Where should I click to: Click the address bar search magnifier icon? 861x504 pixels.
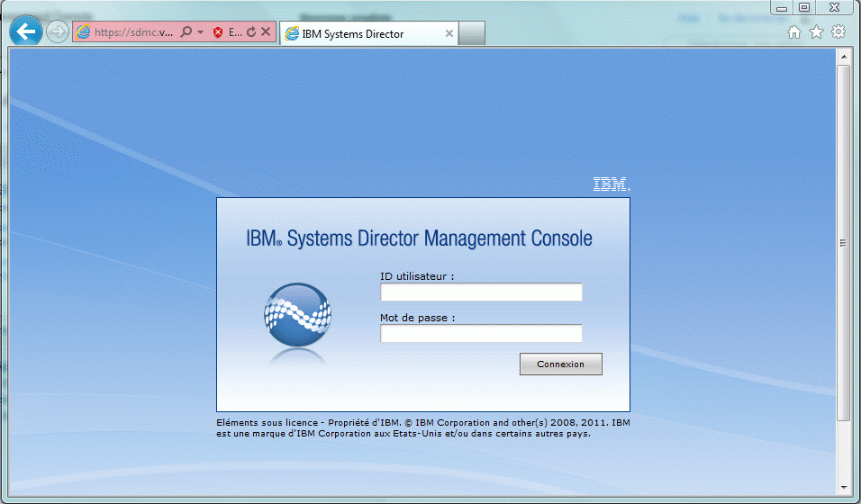click(x=186, y=31)
